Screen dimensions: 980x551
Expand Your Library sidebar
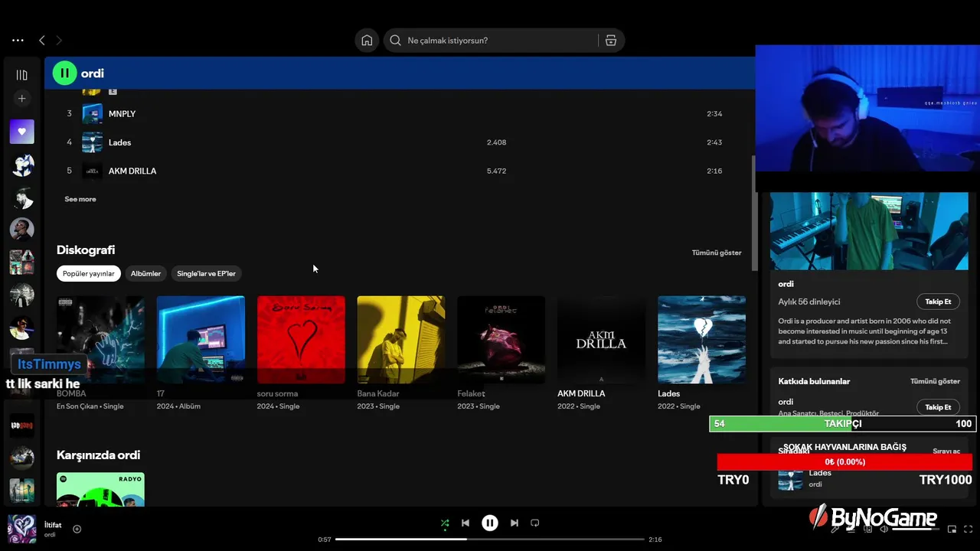[21, 75]
